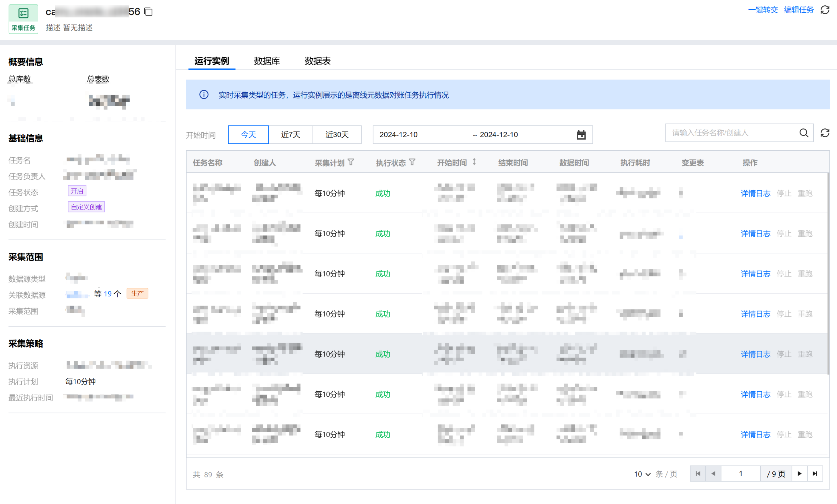Go to next page arrow
Screen dimensions: 837x504
click(x=799, y=473)
